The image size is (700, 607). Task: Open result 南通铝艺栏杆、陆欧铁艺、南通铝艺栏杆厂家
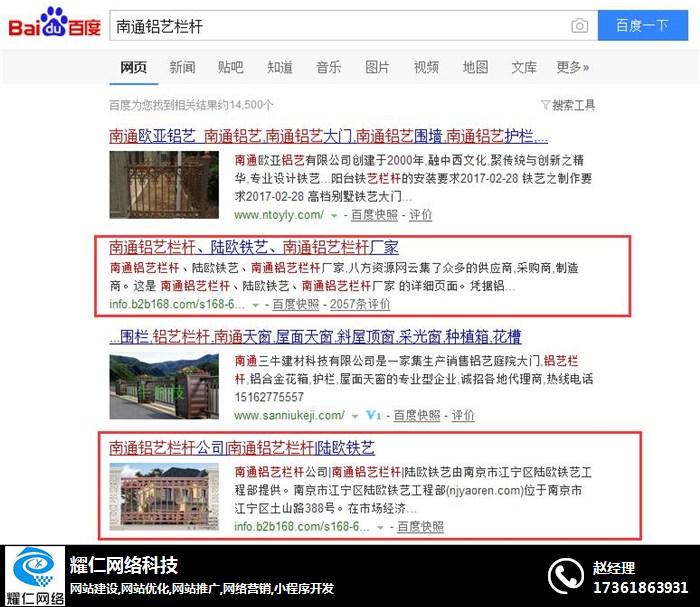point(254,247)
